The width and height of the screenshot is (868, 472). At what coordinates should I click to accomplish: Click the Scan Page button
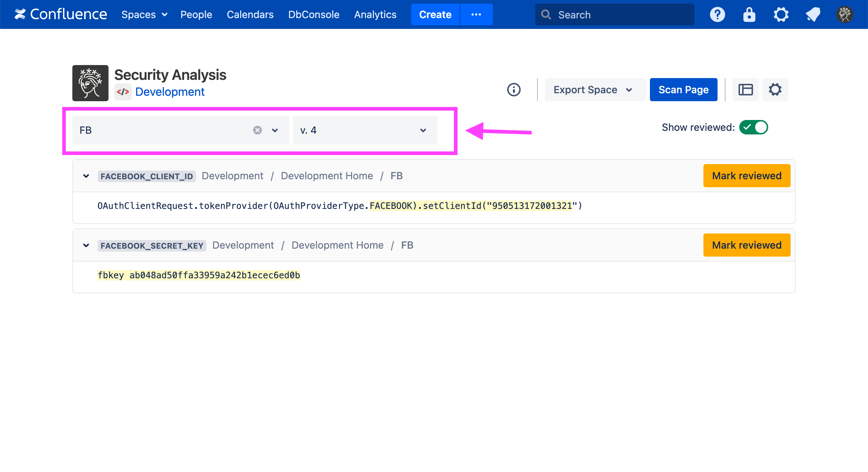pyautogui.click(x=683, y=90)
